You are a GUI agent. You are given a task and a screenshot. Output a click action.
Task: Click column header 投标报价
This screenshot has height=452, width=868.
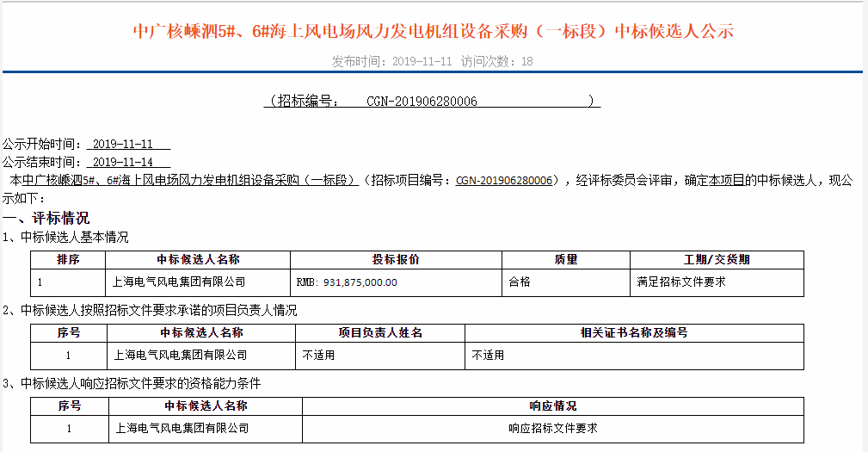coord(396,260)
